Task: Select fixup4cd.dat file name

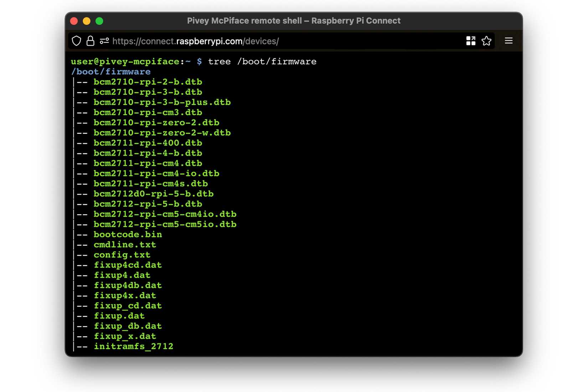Action: (x=128, y=265)
